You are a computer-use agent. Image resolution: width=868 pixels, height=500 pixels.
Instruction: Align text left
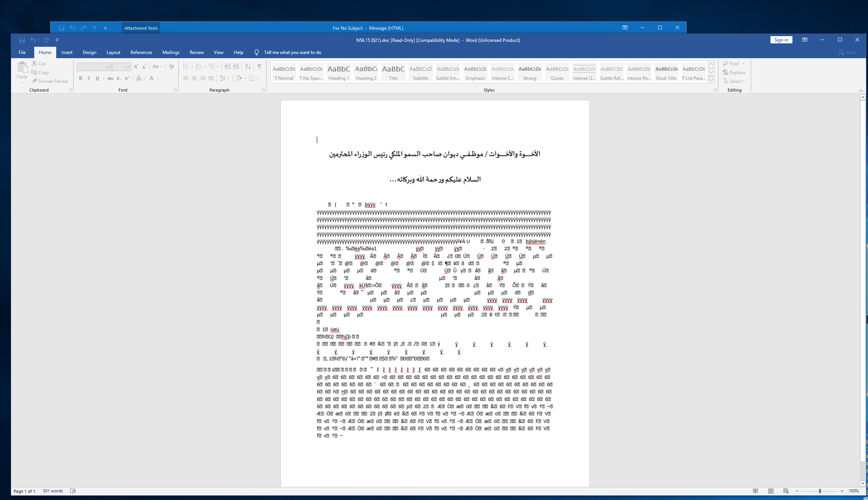click(x=186, y=78)
